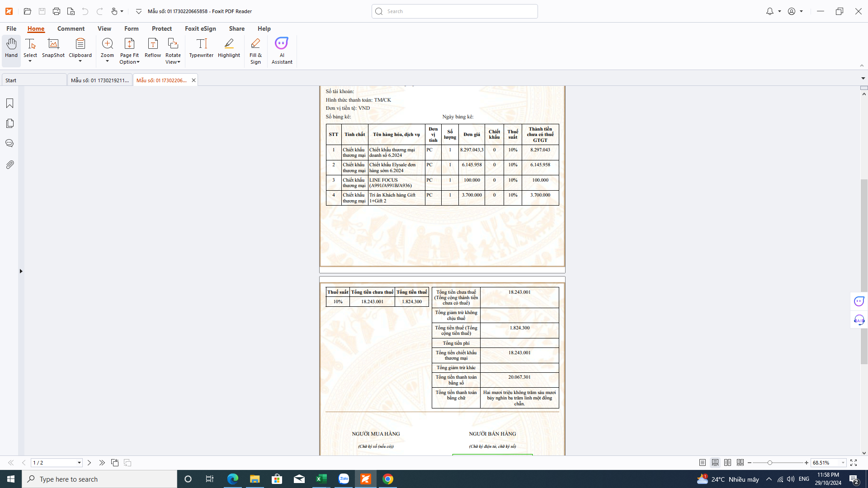Select the Typewriter tool

click(x=201, y=48)
